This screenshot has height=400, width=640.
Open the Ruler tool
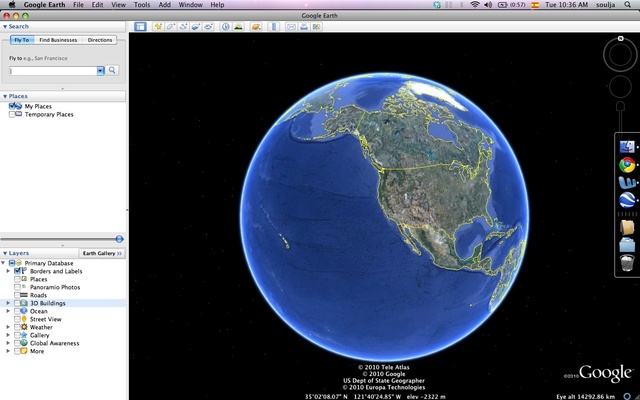pyautogui.click(x=274, y=27)
